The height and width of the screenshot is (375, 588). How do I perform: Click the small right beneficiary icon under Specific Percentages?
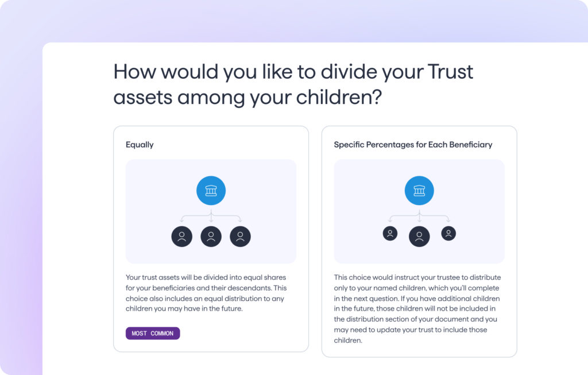[x=448, y=234]
